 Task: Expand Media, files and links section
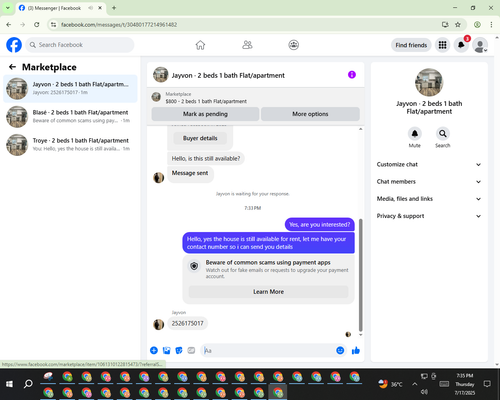pos(429,199)
